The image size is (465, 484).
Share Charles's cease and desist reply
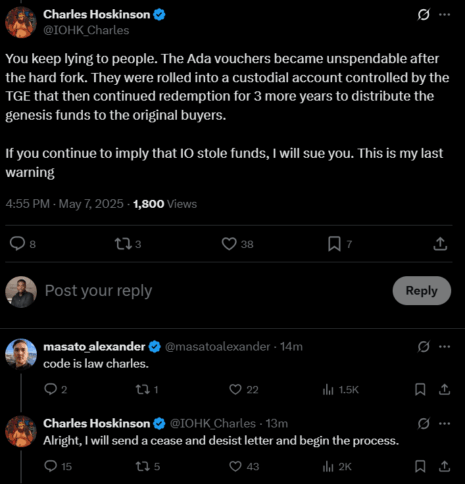(x=444, y=466)
